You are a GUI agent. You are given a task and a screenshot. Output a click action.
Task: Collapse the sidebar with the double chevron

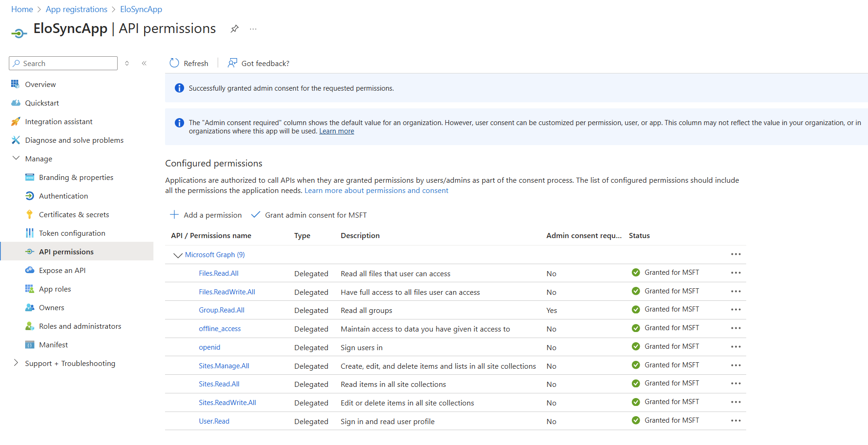click(144, 63)
